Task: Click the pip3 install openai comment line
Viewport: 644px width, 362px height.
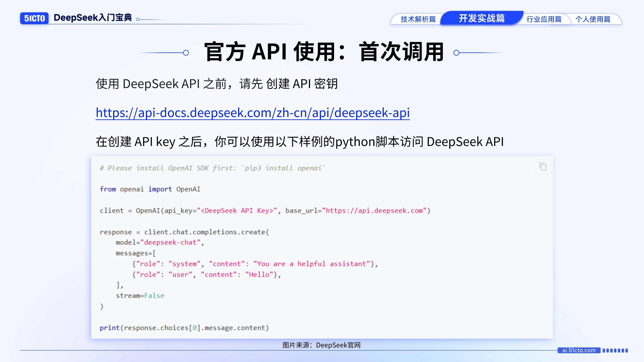Action: pyautogui.click(x=212, y=168)
